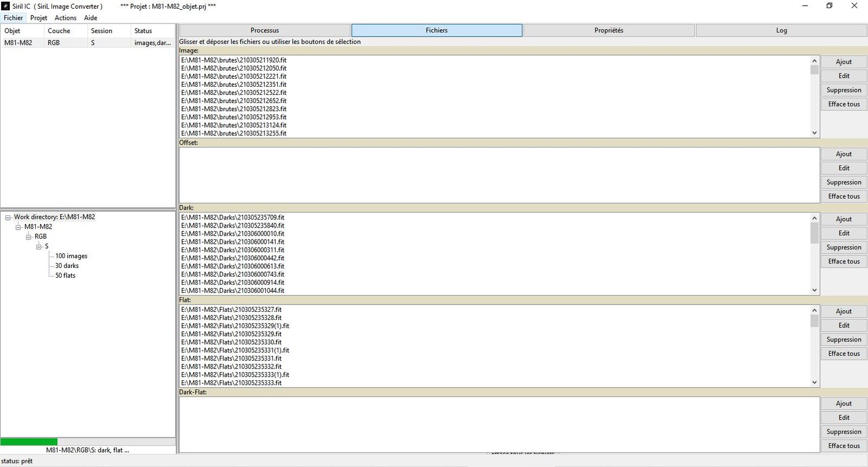Collapse the RGB tree node

29,237
